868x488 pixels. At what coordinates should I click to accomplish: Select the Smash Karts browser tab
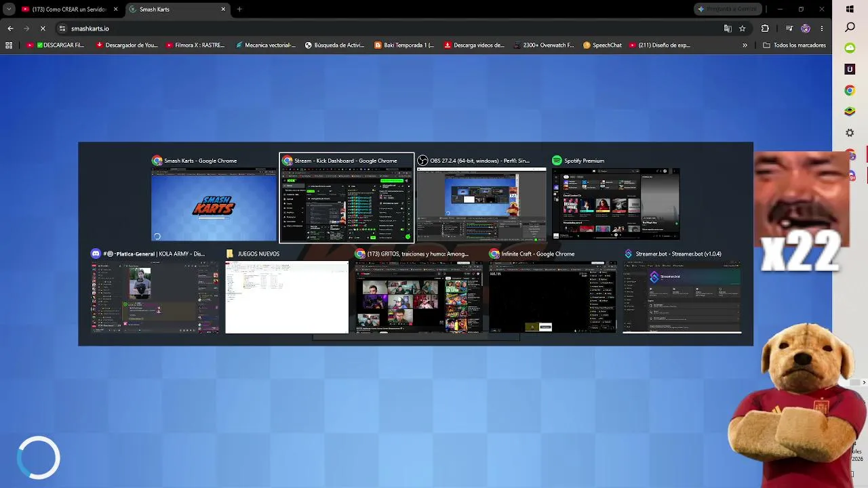(178, 9)
